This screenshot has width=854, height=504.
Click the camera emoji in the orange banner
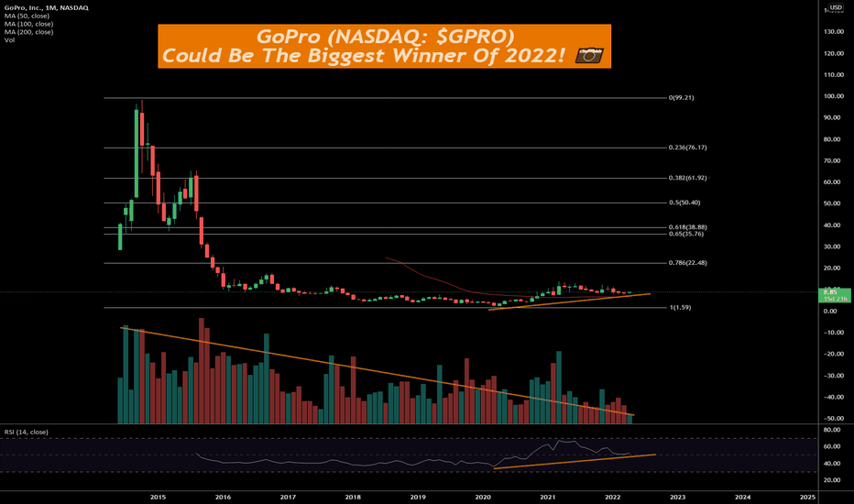[x=589, y=56]
